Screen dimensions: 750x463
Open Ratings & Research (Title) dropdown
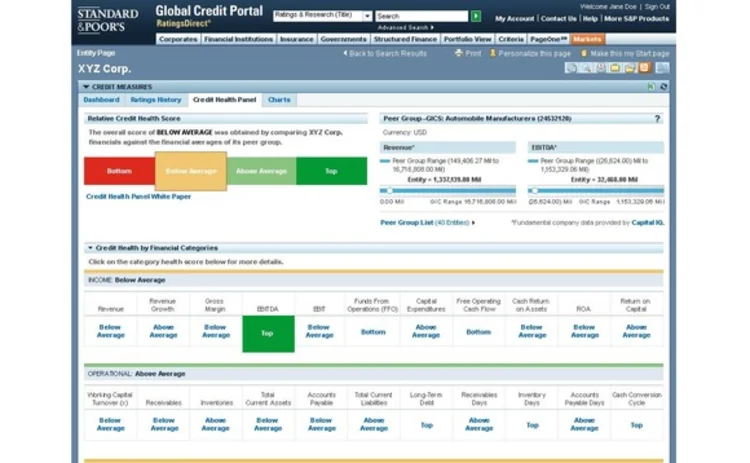pyautogui.click(x=367, y=16)
